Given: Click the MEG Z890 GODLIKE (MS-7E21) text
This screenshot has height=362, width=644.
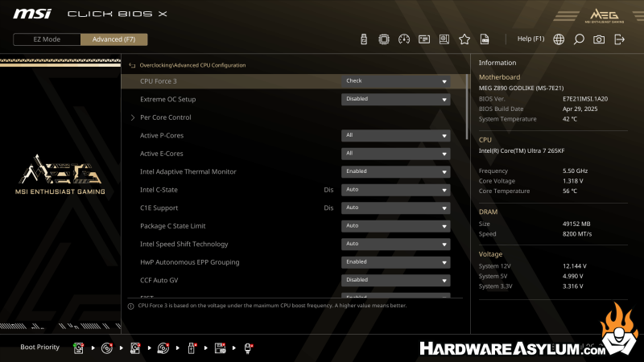Looking at the screenshot, I should [521, 88].
